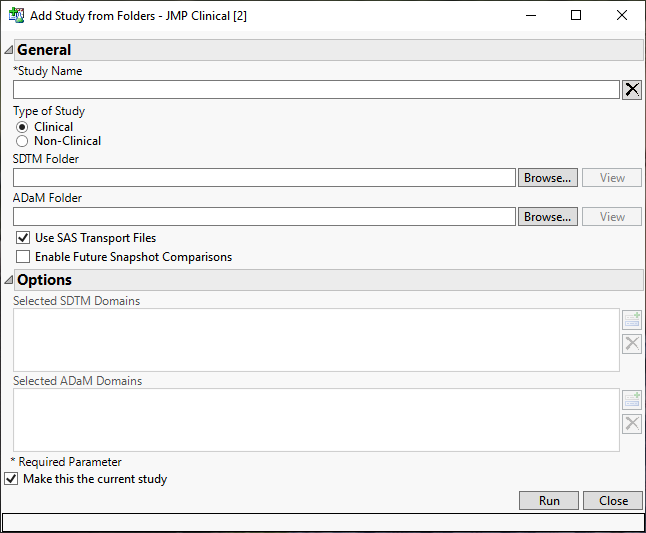Select the Clinical study type
The image size is (646, 533).
22,127
